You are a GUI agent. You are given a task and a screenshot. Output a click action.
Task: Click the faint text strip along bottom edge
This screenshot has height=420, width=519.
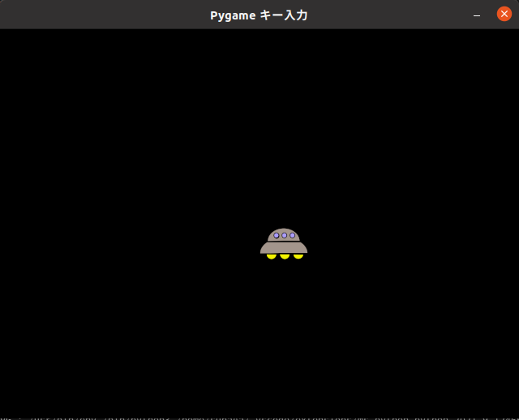pyautogui.click(x=259, y=417)
